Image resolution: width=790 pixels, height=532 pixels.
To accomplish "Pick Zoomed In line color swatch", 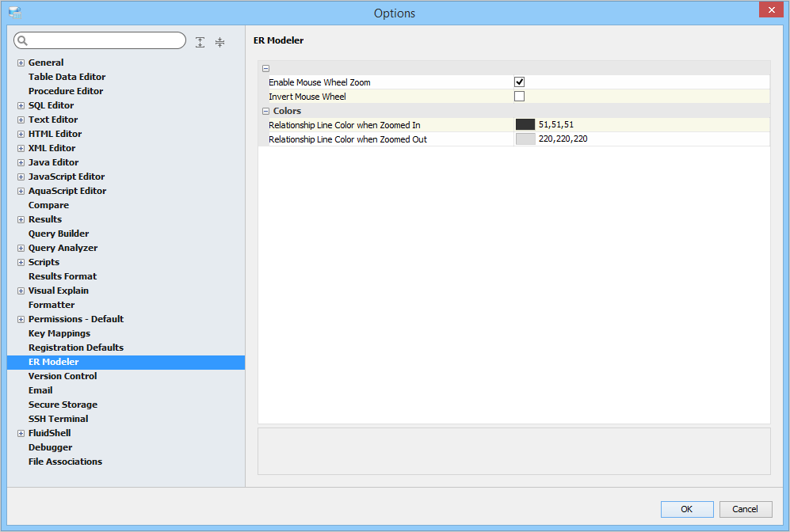I will point(525,124).
